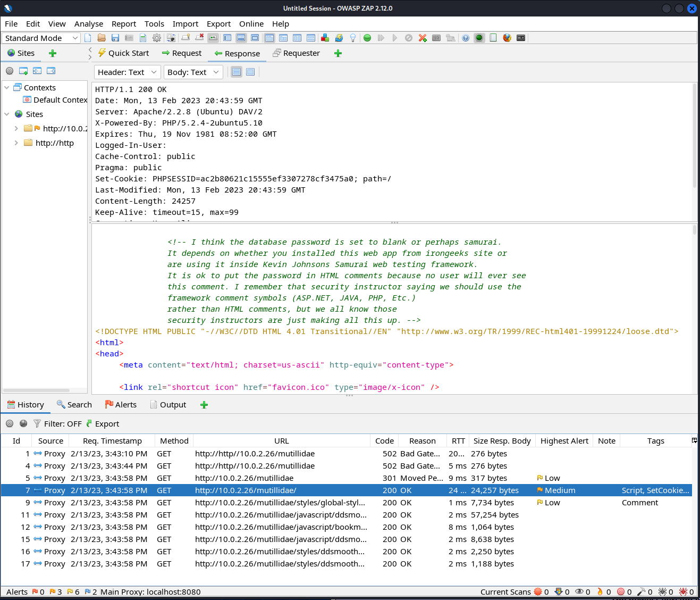Expand the http://http site node

pos(16,143)
